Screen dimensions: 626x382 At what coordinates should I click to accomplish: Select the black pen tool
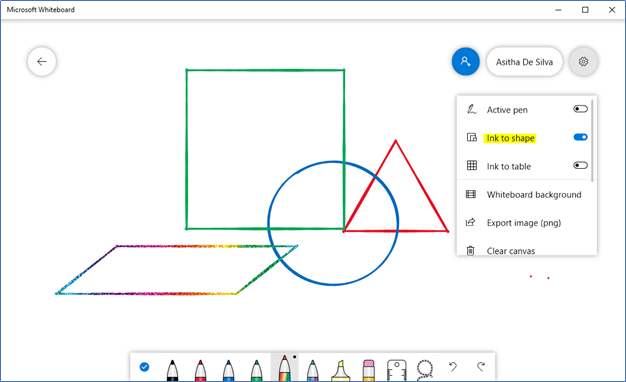pyautogui.click(x=172, y=370)
